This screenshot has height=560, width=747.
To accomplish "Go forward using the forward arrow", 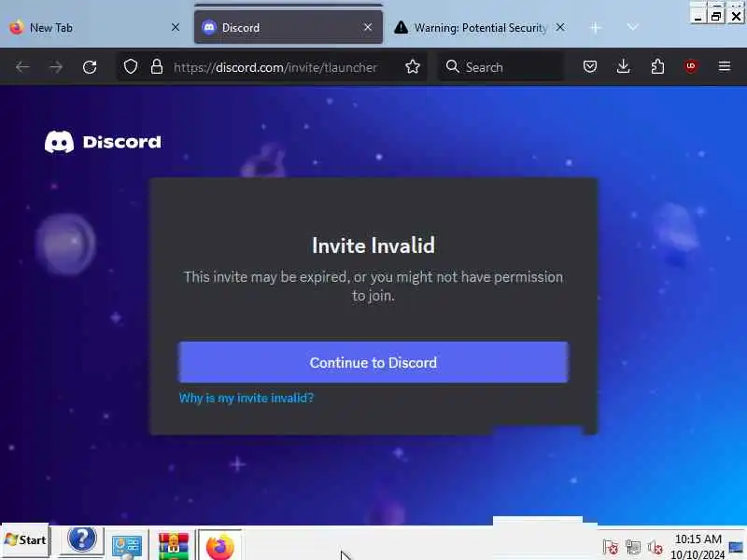I will pos(56,67).
